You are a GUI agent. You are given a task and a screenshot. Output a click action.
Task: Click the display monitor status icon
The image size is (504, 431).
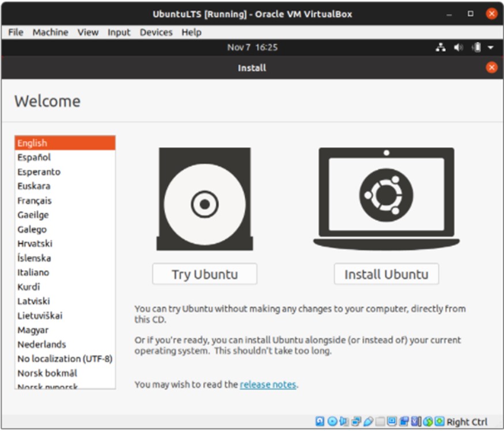point(392,421)
